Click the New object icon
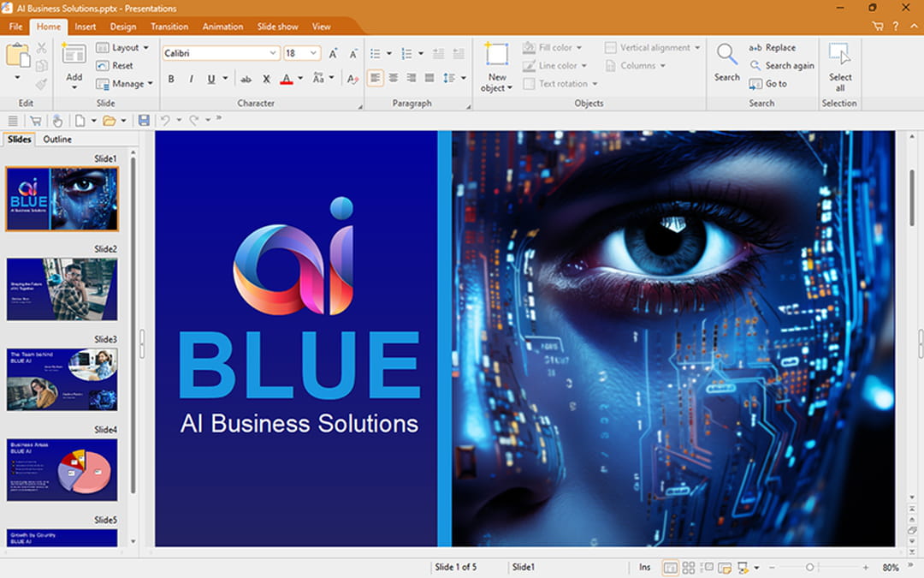 [x=496, y=56]
